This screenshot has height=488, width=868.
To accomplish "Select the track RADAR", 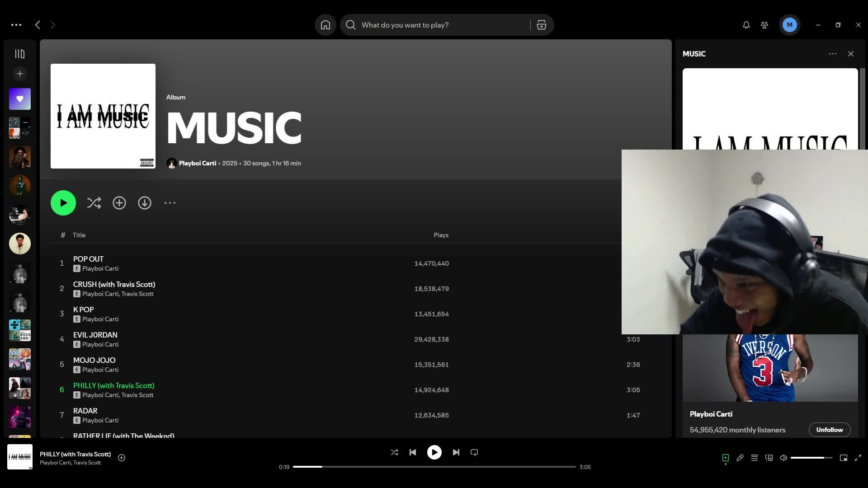I will click(85, 411).
